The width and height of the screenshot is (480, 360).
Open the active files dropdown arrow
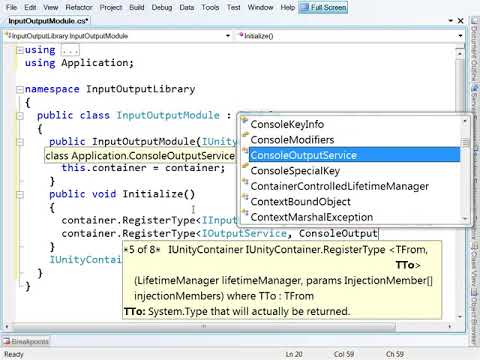[x=451, y=21]
